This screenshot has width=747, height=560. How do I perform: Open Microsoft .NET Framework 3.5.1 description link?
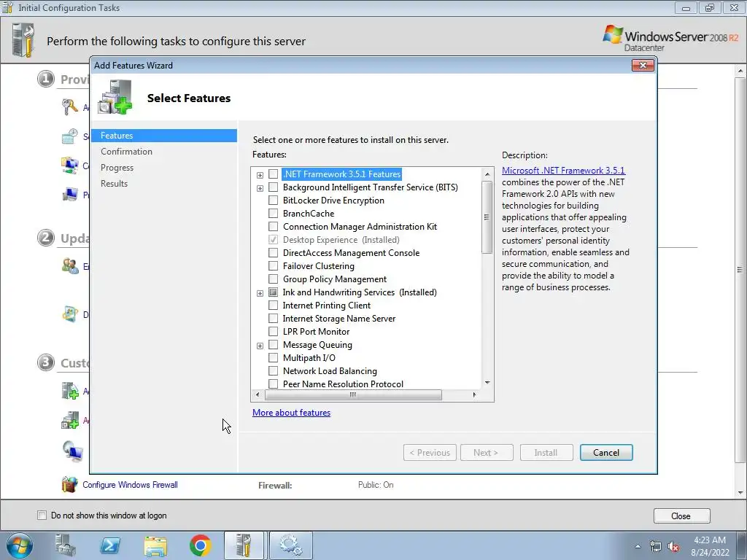coord(563,171)
